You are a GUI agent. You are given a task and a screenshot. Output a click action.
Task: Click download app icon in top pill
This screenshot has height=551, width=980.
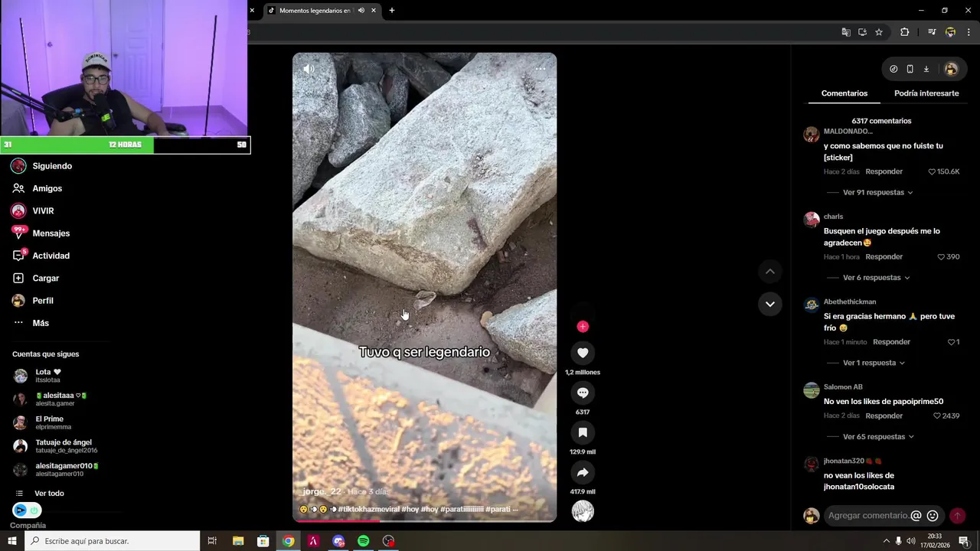(x=926, y=69)
